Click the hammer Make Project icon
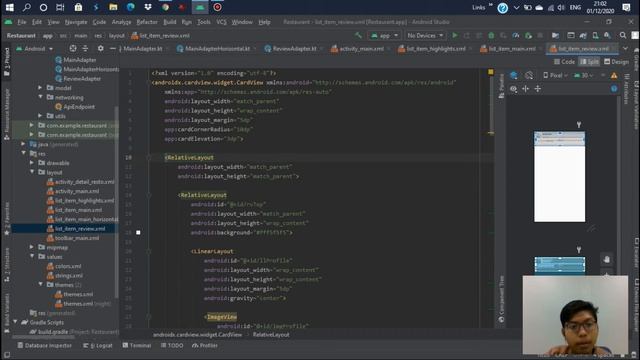This screenshot has height=360, width=640. 359,36
